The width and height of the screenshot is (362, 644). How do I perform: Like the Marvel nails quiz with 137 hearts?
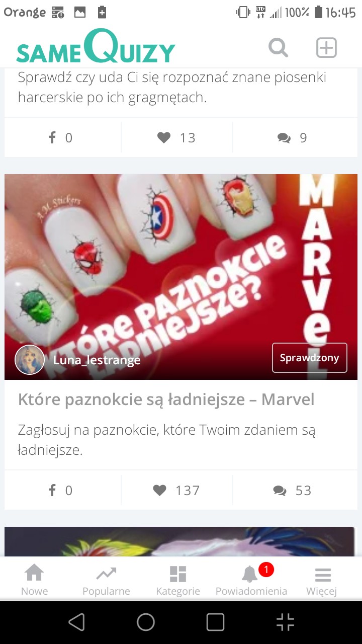tap(176, 490)
